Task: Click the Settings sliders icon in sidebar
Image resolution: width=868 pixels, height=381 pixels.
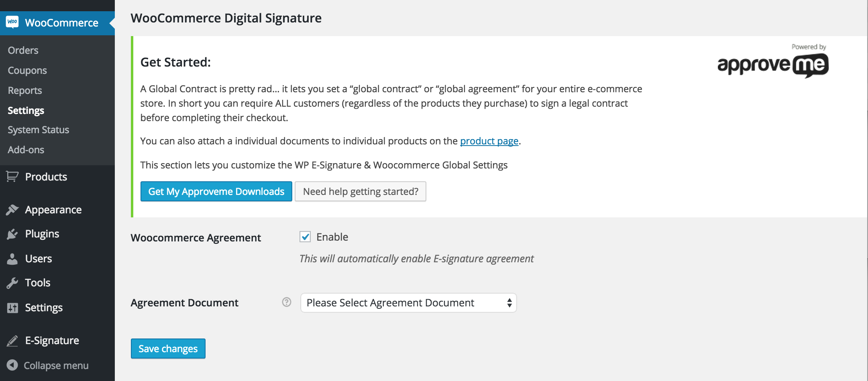Action: pos(12,308)
